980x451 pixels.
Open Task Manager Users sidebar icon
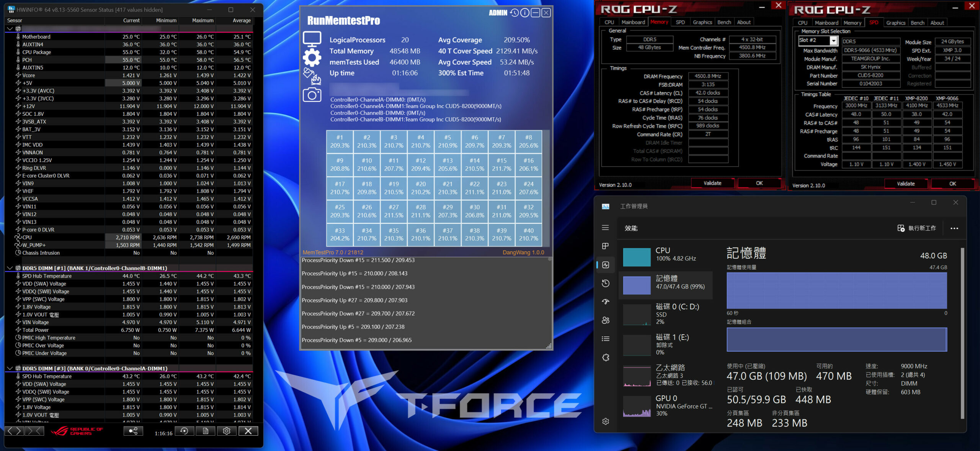(x=606, y=320)
